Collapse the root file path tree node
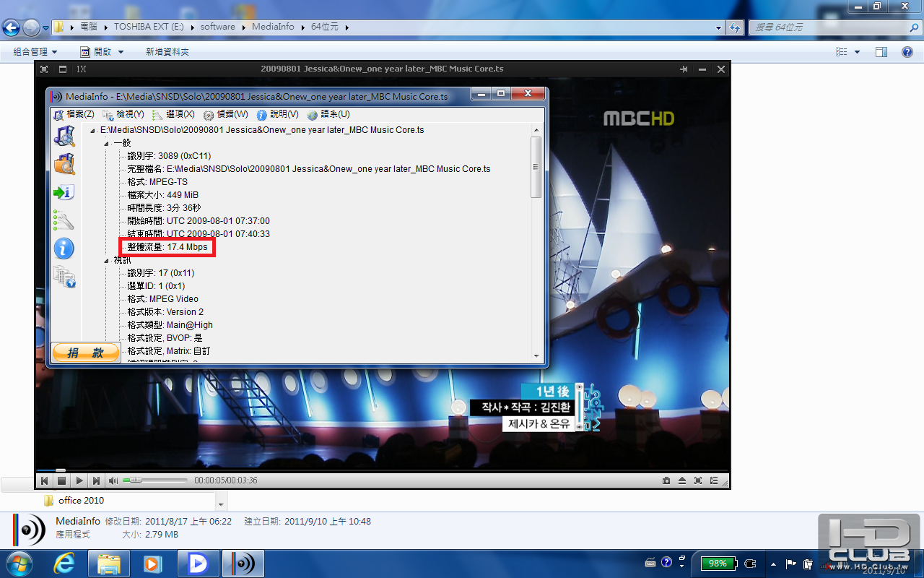Image resolution: width=924 pixels, height=578 pixels. (92, 131)
